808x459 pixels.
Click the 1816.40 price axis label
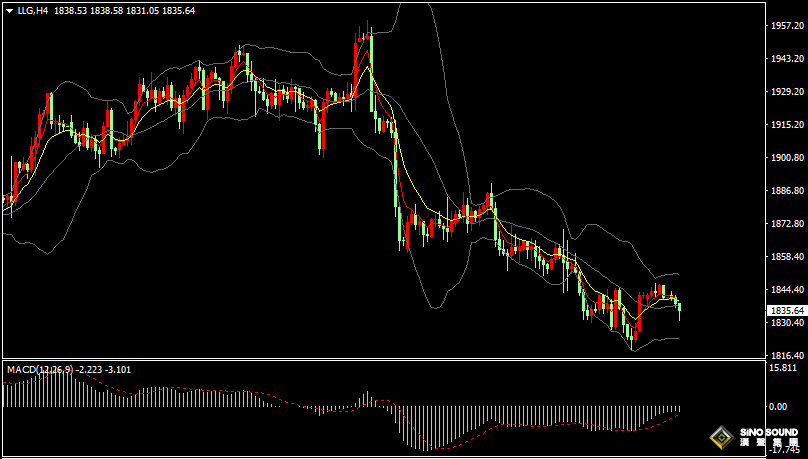click(785, 355)
